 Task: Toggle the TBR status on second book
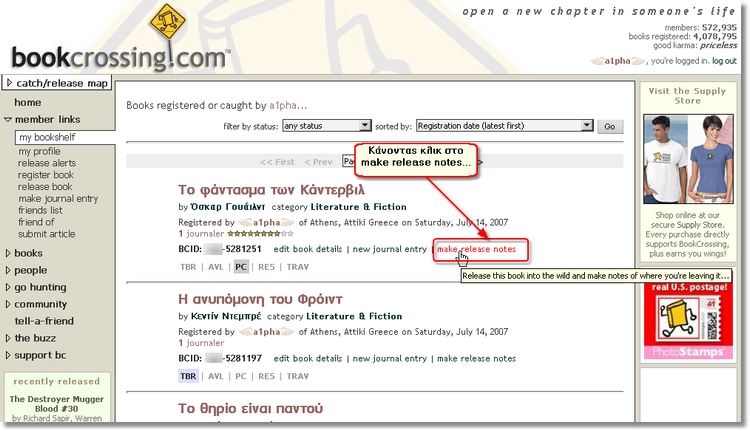(x=187, y=377)
